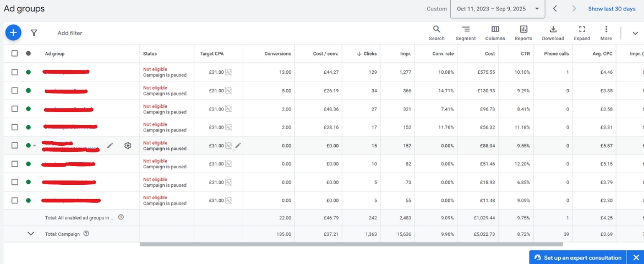
Task: Collapse the chart panel using top-right chevron
Action: click(x=635, y=33)
